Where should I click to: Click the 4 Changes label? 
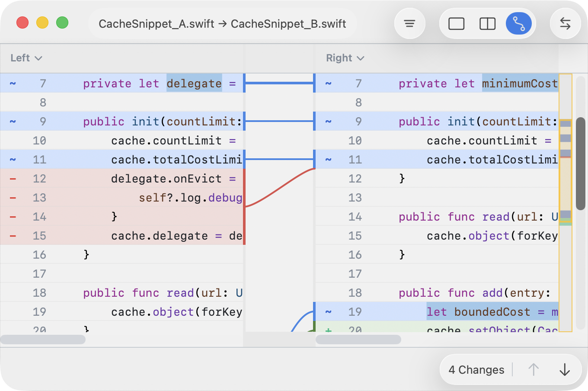pos(476,370)
